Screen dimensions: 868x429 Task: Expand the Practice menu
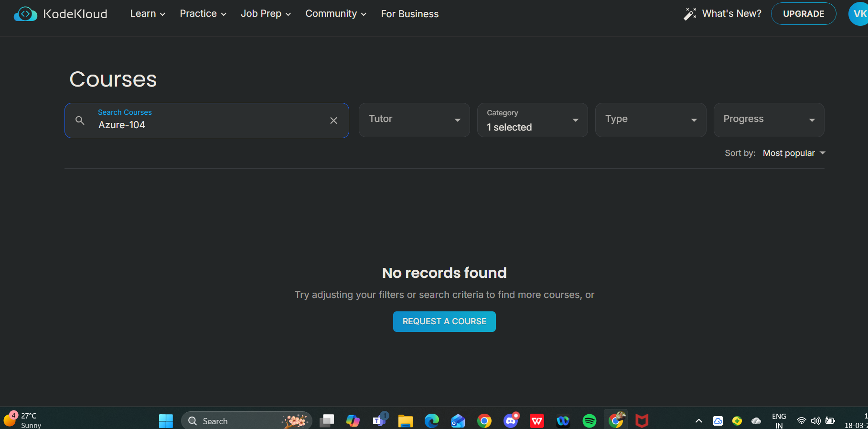pyautogui.click(x=203, y=14)
